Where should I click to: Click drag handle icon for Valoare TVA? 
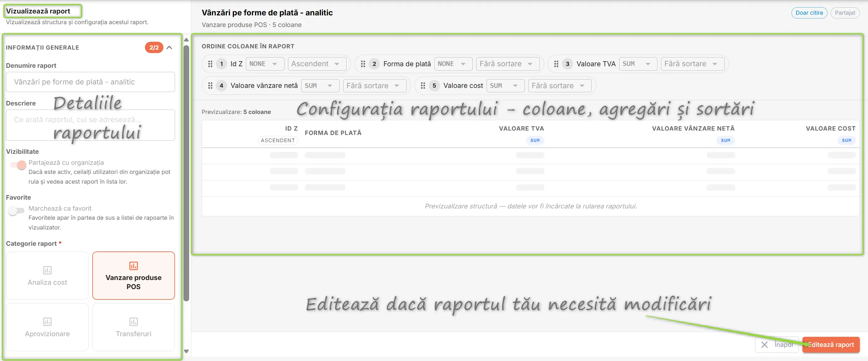[556, 64]
